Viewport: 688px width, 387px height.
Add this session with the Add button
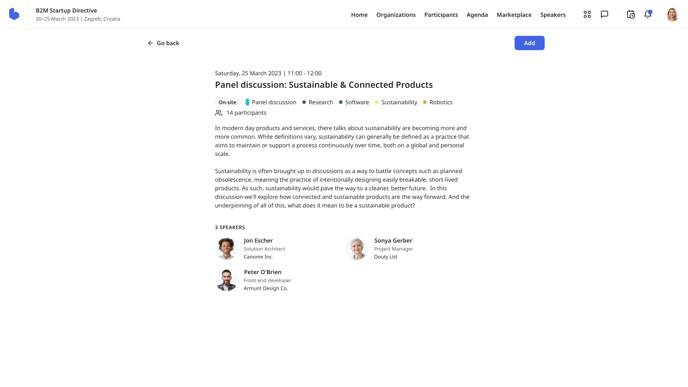point(529,43)
